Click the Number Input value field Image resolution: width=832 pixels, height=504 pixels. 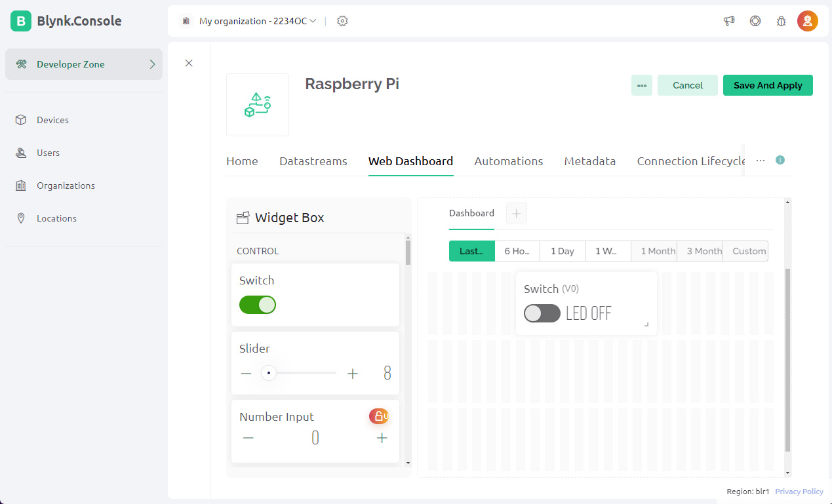[315, 438]
